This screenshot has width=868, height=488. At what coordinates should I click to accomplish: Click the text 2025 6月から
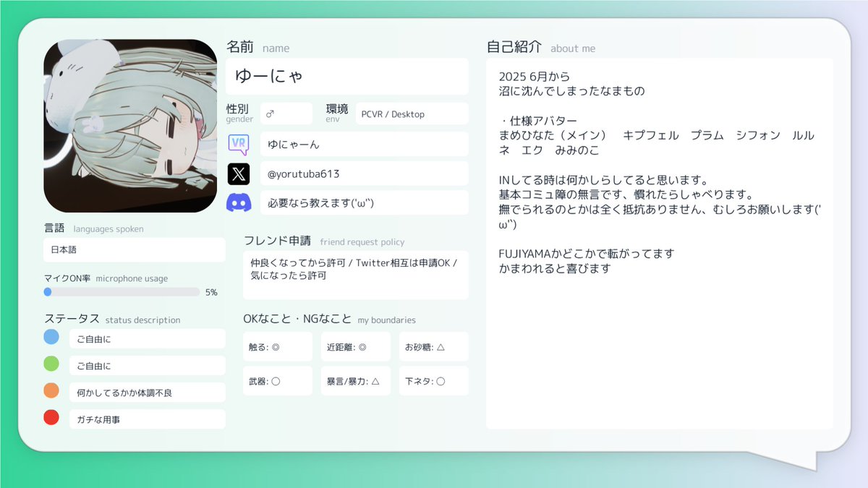[x=535, y=76]
